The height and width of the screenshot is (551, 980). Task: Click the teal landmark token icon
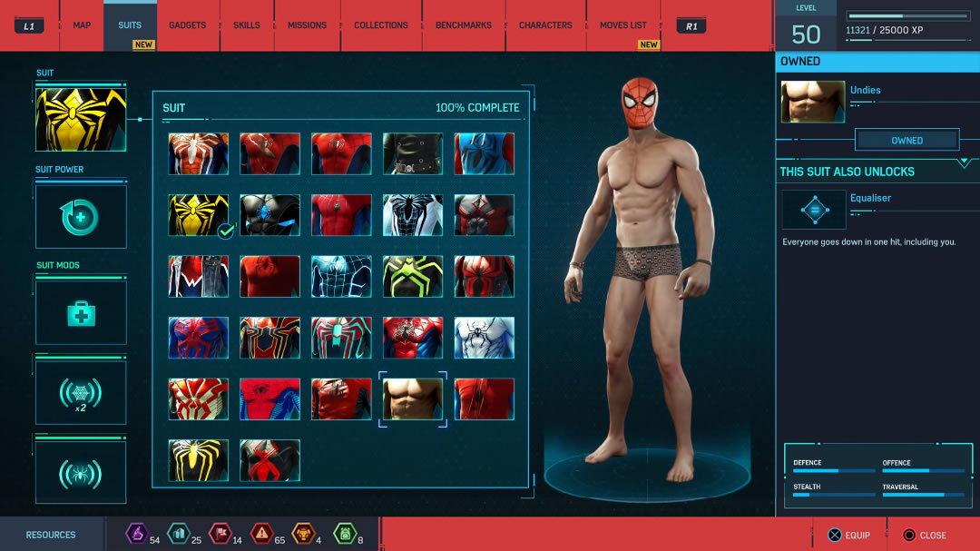[x=179, y=534]
